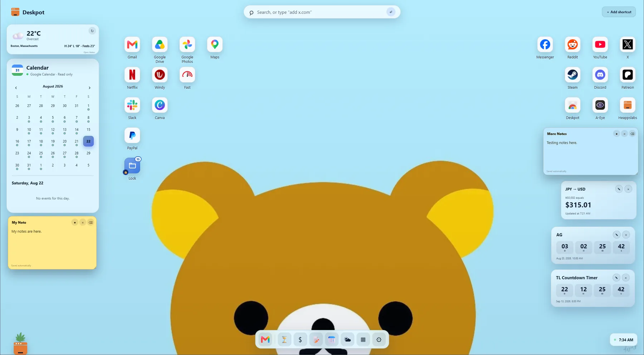Click the $315.01 converted amount
644x355 pixels.
(x=578, y=205)
